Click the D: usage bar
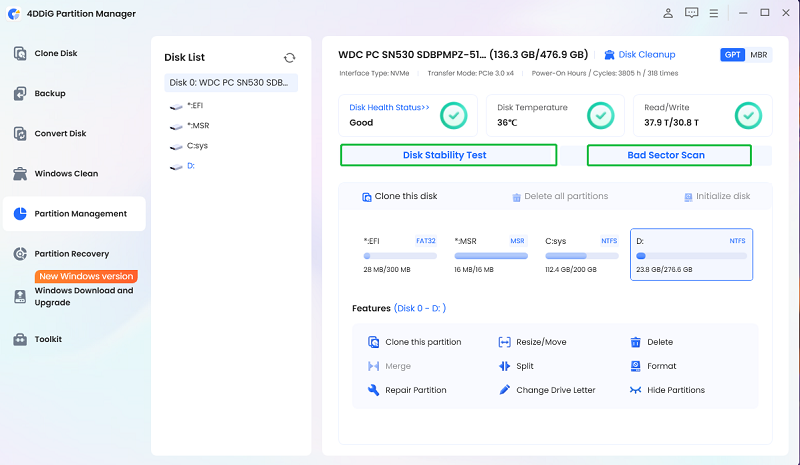This screenshot has height=465, width=800. [x=691, y=256]
